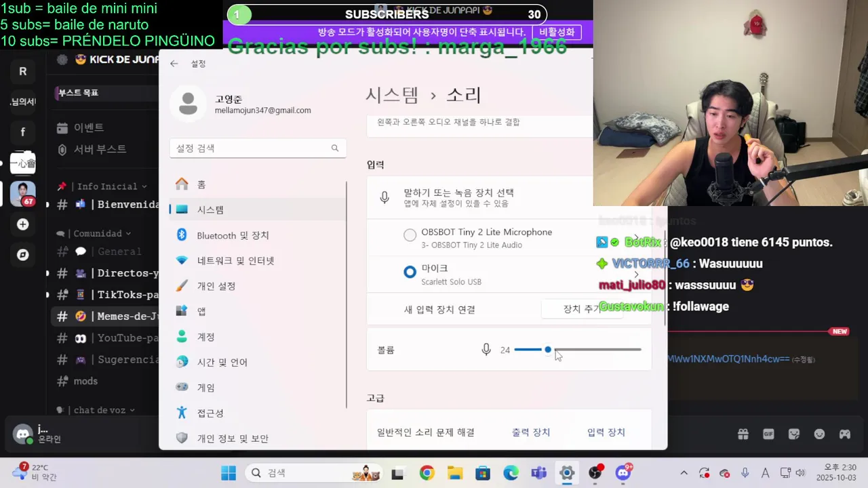Mute the input microphone volume icon
Screen dimensions: 868x488
click(x=486, y=350)
